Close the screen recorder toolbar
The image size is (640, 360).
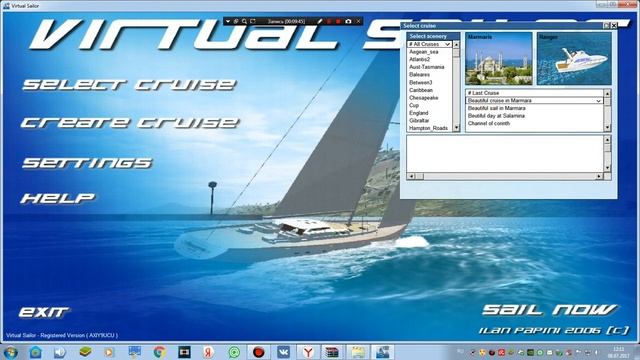pos(358,21)
